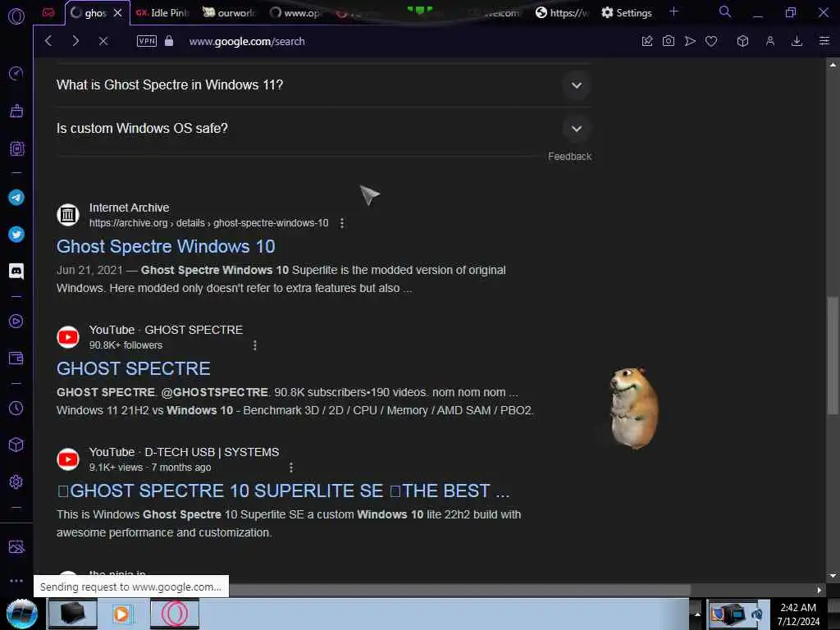Open My Flow send icon
This screenshot has height=630, width=840.
pyautogui.click(x=690, y=41)
